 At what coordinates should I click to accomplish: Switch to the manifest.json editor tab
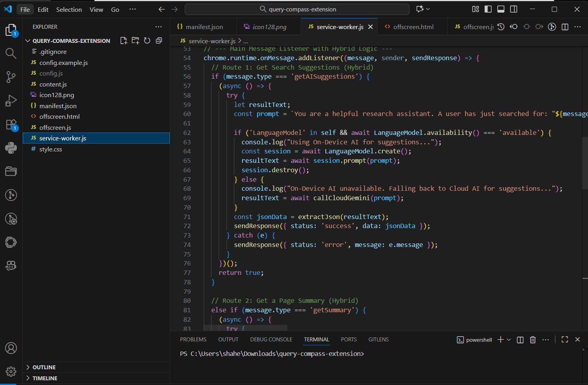point(204,27)
